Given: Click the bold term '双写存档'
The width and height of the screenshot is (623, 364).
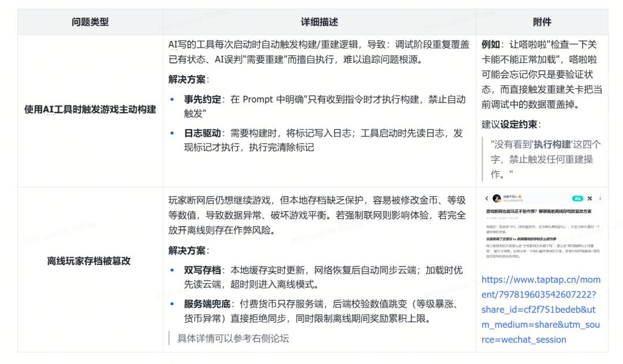Looking at the screenshot, I should (x=202, y=270).
